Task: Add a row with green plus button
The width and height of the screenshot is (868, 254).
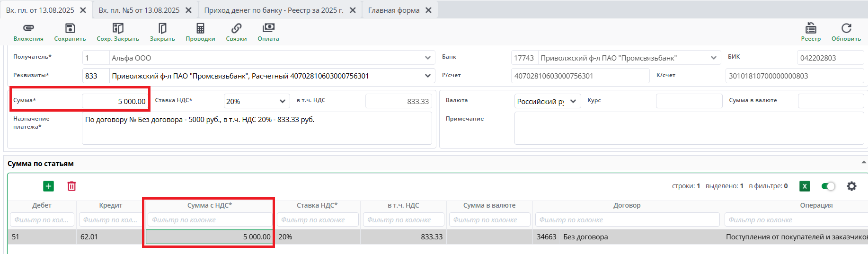Action: coord(48,186)
